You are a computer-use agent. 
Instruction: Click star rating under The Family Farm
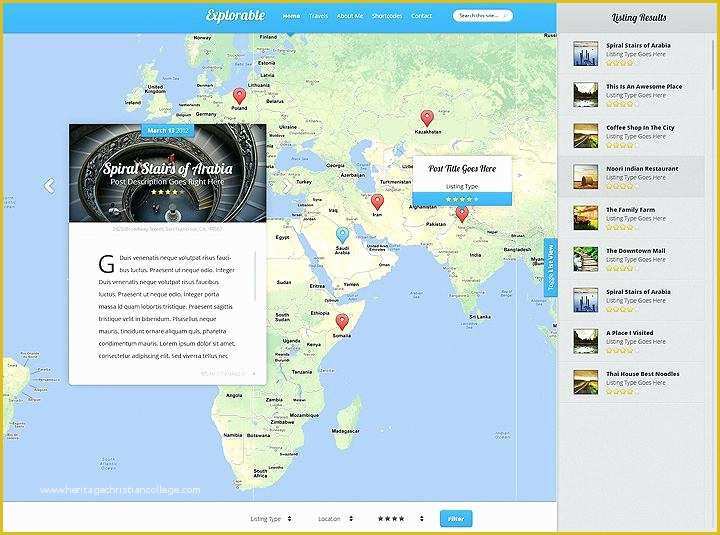(x=620, y=227)
